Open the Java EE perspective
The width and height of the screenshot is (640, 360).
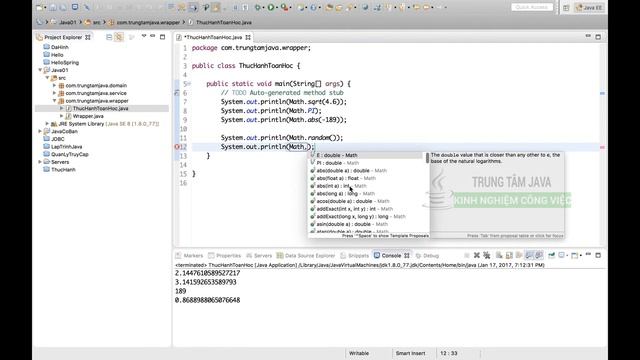point(589,8)
